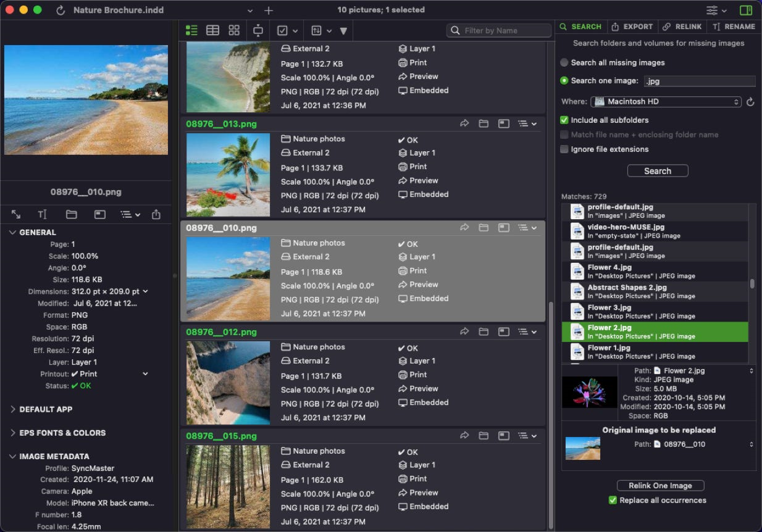
Task: Click the rename text icon under preview
Action: pos(42,214)
